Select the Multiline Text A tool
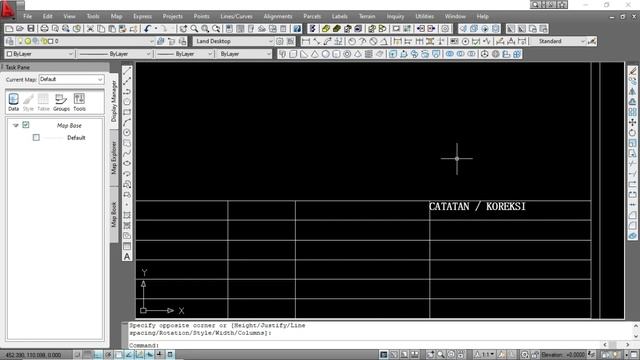 click(127, 257)
